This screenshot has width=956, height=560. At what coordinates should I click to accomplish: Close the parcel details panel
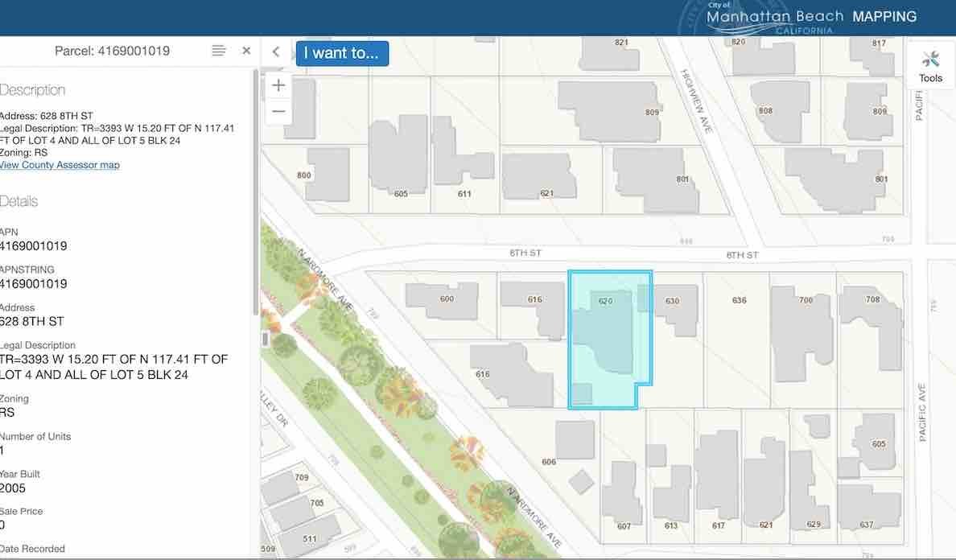[246, 51]
